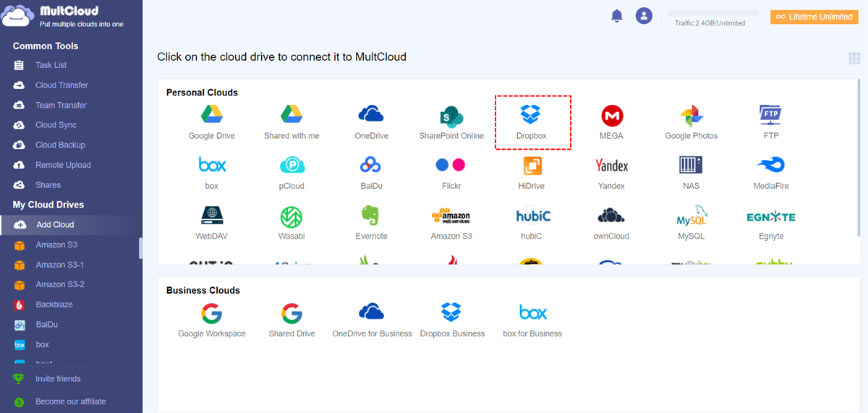Add personal box cloud

tap(211, 173)
